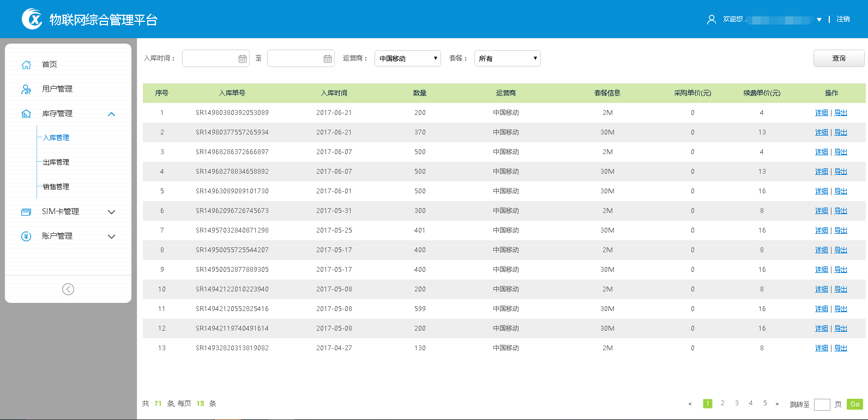Click the 查询 search button
This screenshot has height=420, width=868.
tap(839, 58)
